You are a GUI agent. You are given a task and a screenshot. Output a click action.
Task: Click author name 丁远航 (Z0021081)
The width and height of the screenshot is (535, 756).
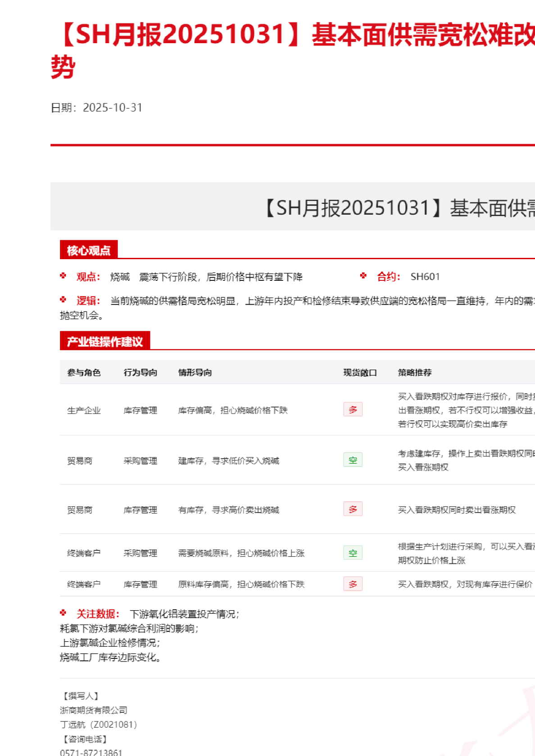(x=98, y=724)
